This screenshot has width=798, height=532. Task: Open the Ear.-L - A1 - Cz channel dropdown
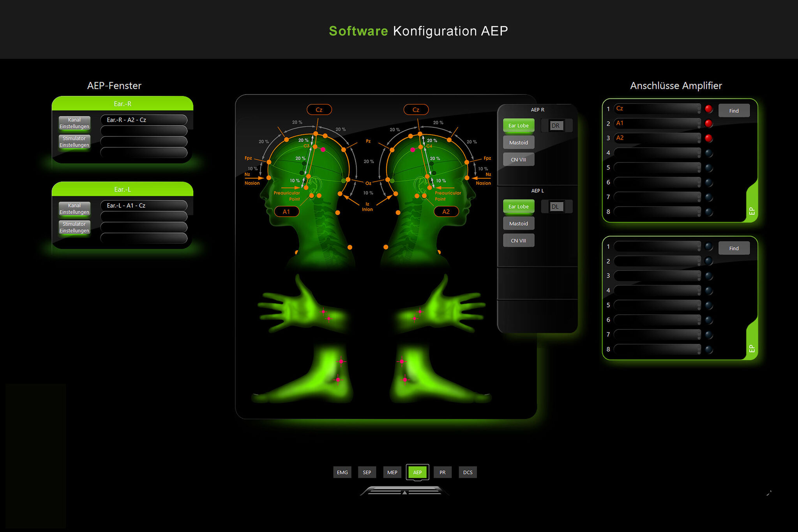(x=143, y=205)
